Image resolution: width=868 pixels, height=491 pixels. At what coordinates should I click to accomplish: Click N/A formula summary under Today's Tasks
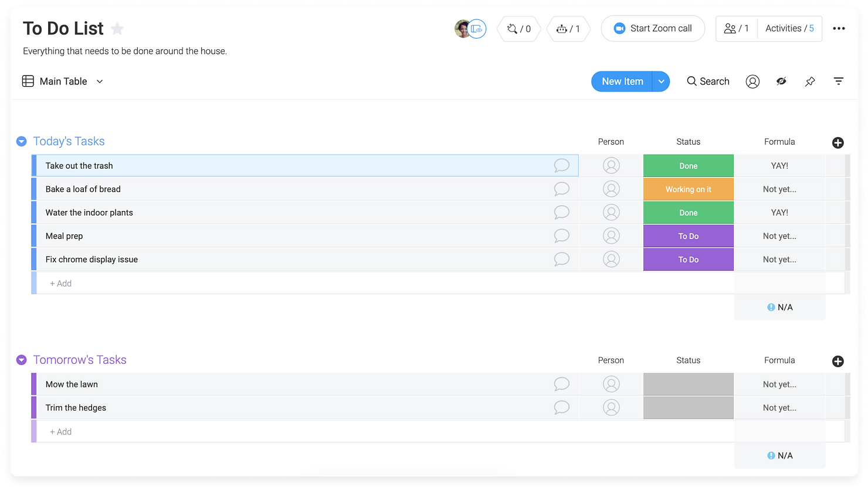[x=780, y=307]
